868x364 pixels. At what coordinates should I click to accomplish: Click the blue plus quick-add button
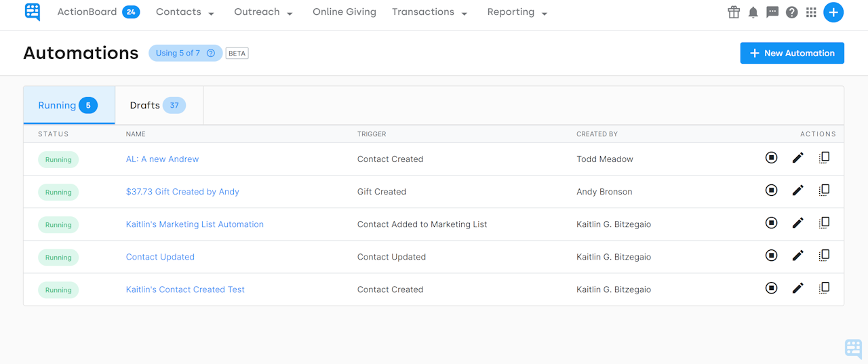(833, 12)
